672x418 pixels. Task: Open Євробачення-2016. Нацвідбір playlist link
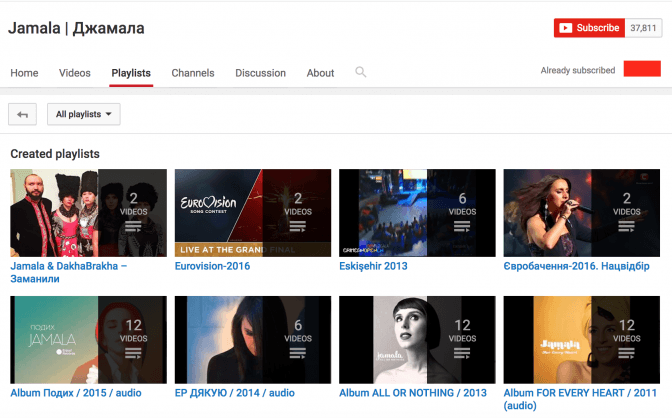[576, 266]
